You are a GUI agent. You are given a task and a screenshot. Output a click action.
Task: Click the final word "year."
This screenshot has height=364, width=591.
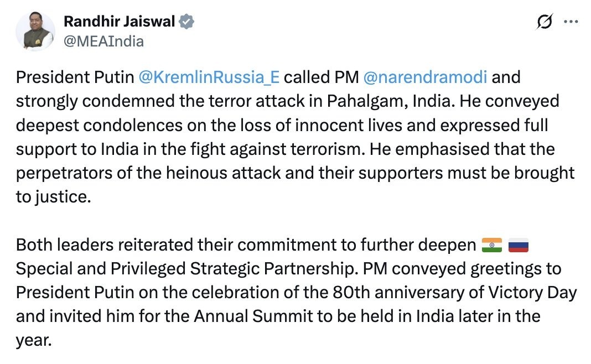[33, 341]
